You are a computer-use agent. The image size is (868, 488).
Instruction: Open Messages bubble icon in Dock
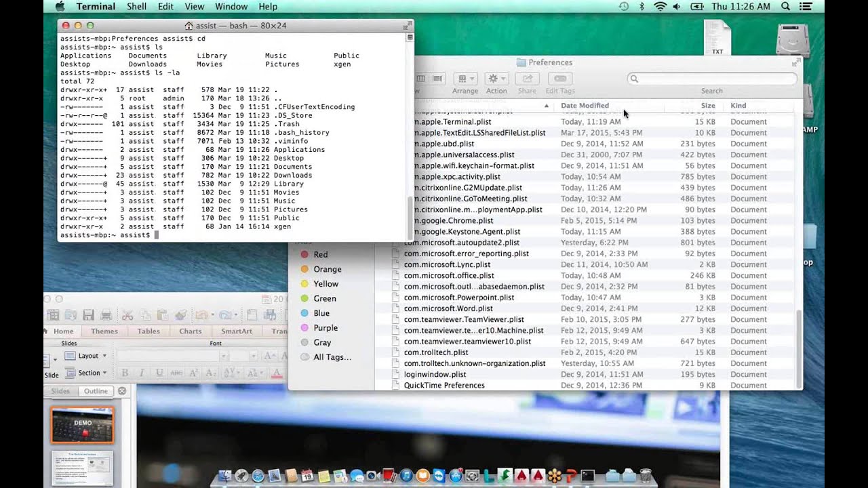click(x=357, y=476)
